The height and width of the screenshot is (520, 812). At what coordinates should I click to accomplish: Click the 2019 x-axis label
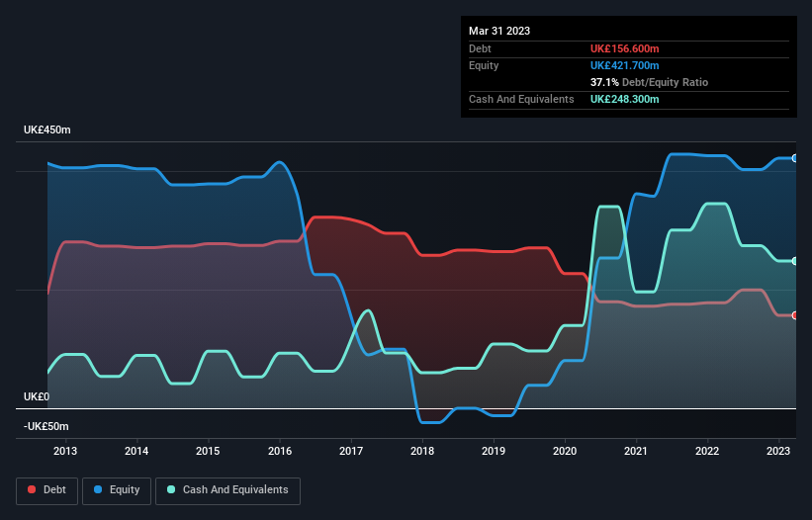tap(494, 451)
